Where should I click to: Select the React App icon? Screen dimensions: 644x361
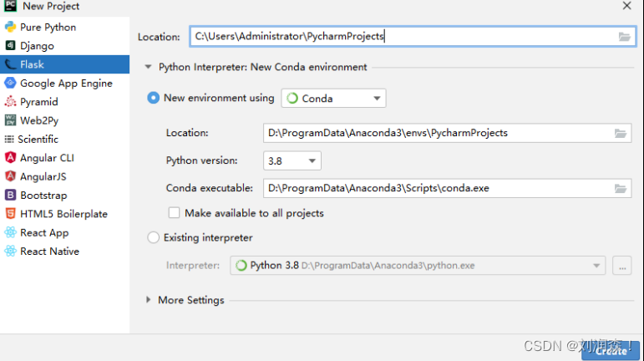click(x=10, y=232)
